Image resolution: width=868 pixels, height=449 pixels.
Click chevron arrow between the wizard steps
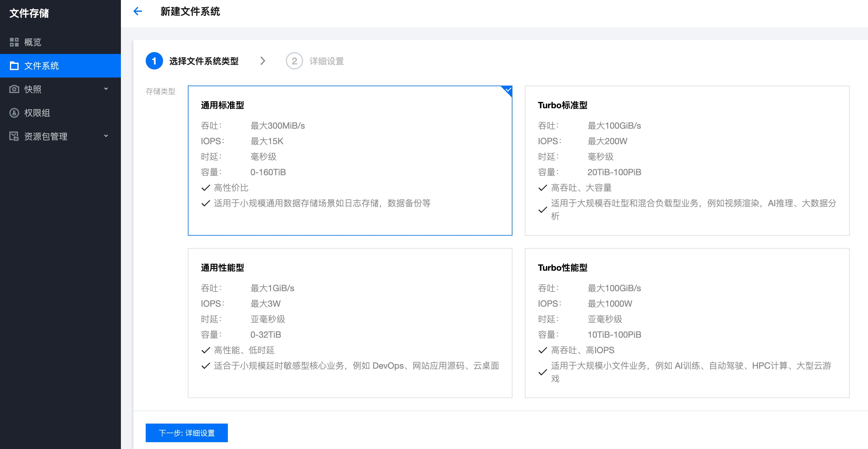click(x=263, y=61)
